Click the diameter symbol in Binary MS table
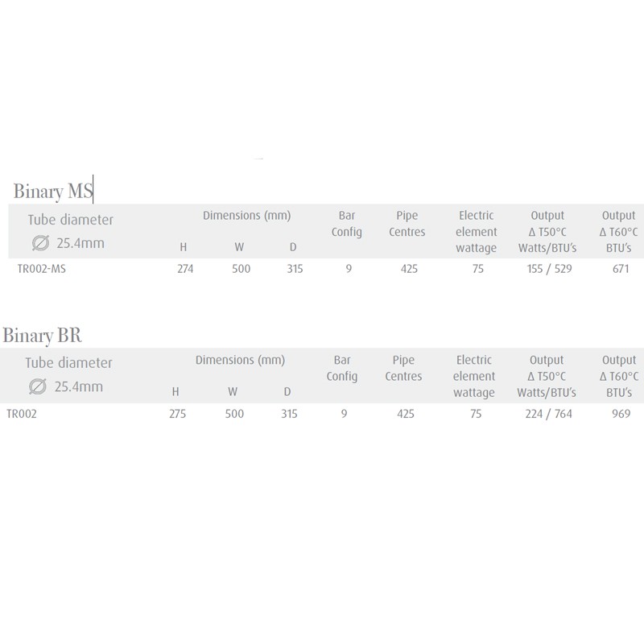This screenshot has width=644, height=644. pyautogui.click(x=41, y=243)
